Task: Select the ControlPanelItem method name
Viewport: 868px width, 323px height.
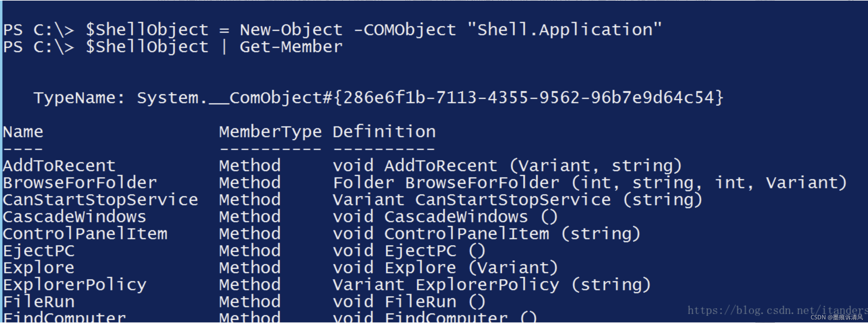Action: (85, 234)
